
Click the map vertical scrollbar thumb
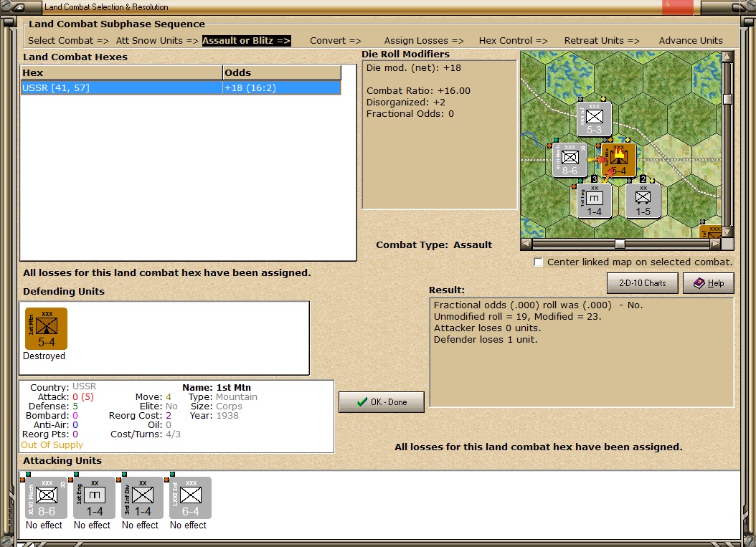[x=727, y=99]
